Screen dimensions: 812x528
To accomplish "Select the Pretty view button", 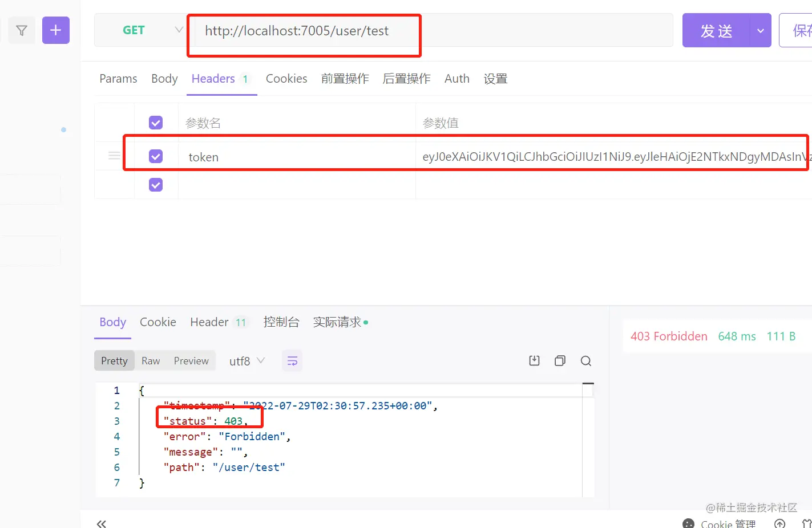I will (x=114, y=360).
